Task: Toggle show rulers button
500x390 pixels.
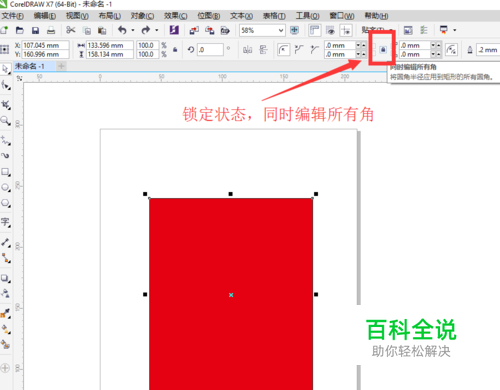Action: 314,30
